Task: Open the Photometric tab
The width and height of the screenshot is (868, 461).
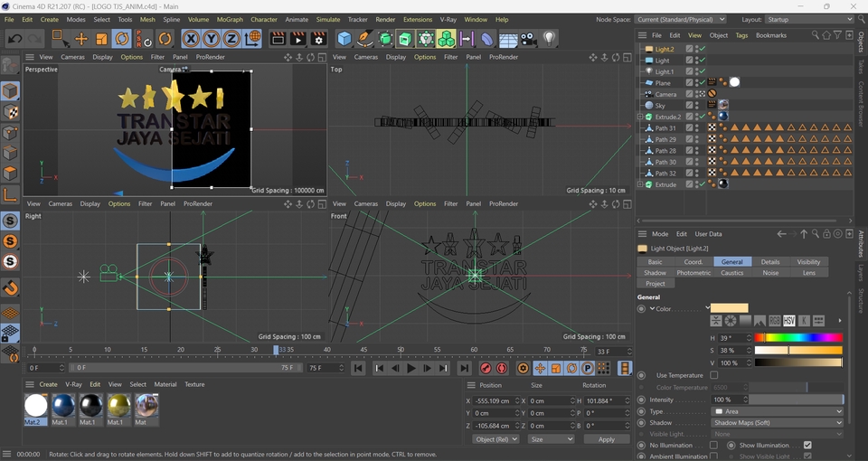Action: coord(693,273)
